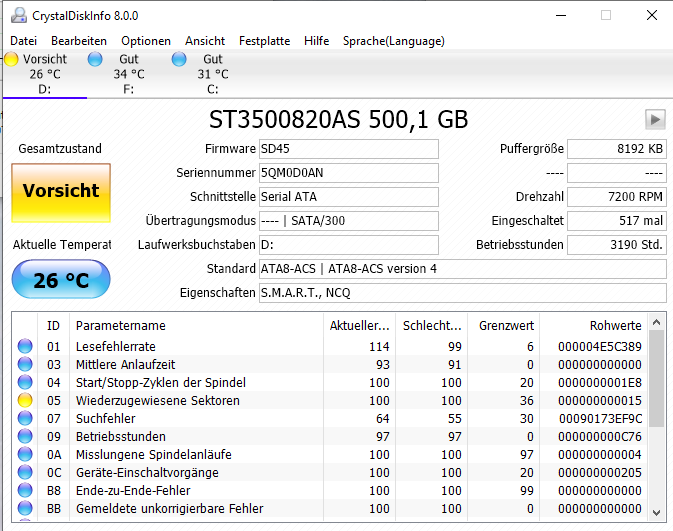Sort by the Parametername column header
Image resolution: width=673 pixels, height=531 pixels.
[x=196, y=325]
